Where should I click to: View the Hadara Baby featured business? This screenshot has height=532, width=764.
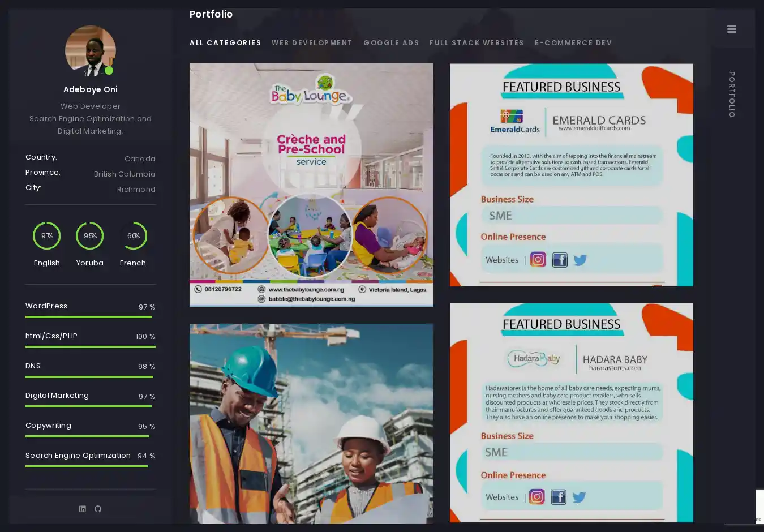coord(571,413)
